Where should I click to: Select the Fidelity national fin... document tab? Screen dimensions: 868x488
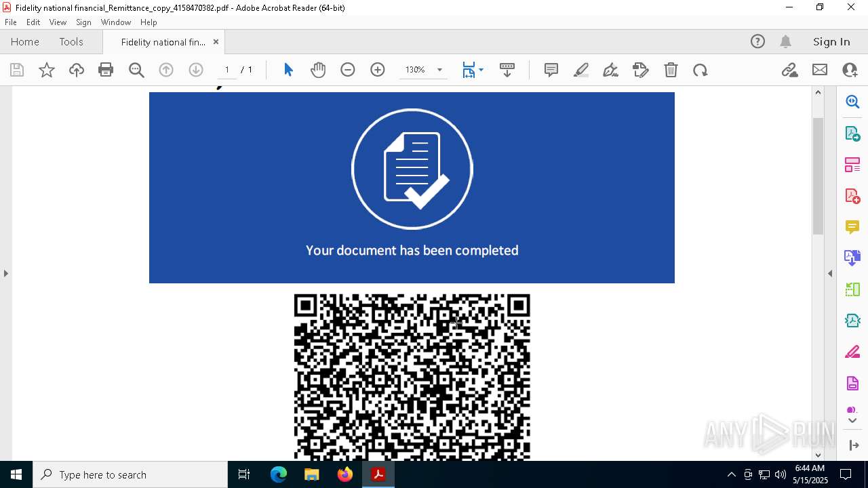click(x=163, y=42)
